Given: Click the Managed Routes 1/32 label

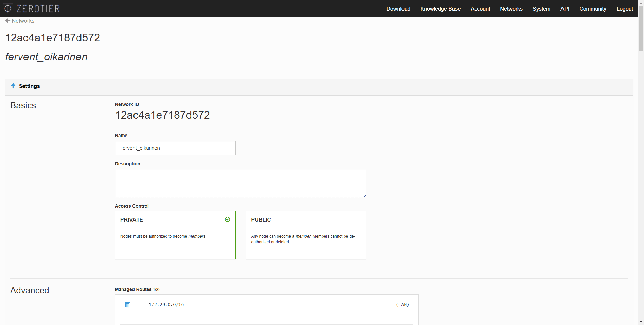Looking at the screenshot, I should click(138, 289).
